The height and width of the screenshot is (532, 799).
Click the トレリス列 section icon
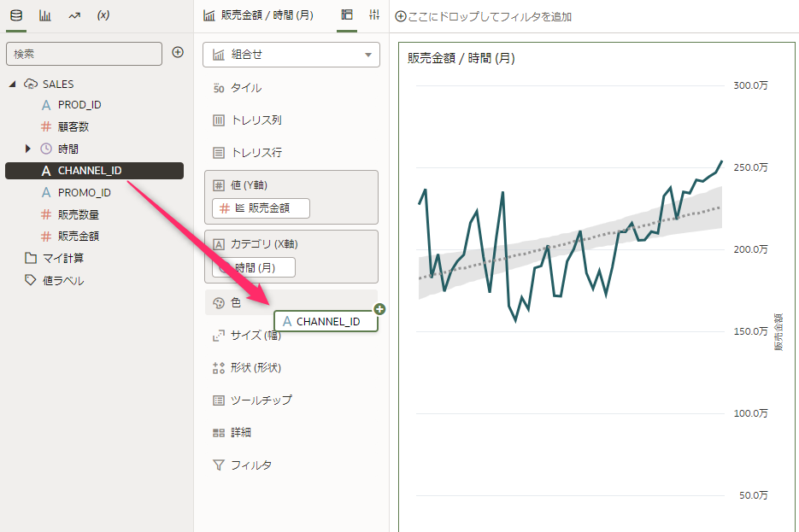point(219,120)
